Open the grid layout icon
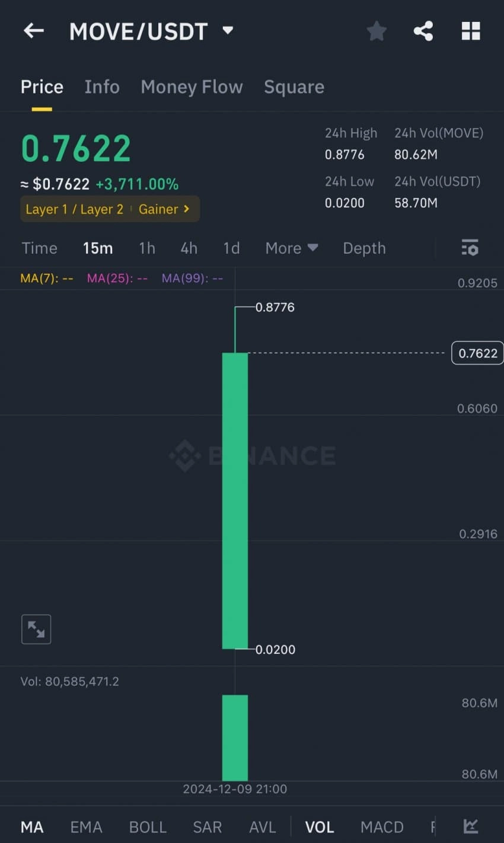The width and height of the screenshot is (504, 843). click(471, 31)
